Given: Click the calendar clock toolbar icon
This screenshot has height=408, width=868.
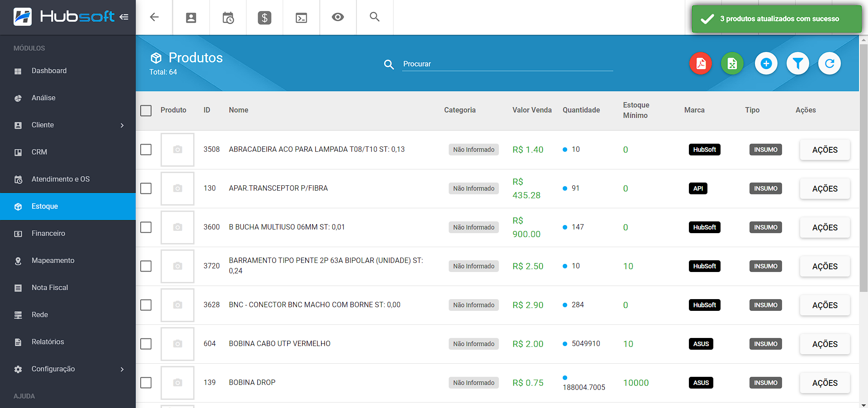Looking at the screenshot, I should (228, 18).
